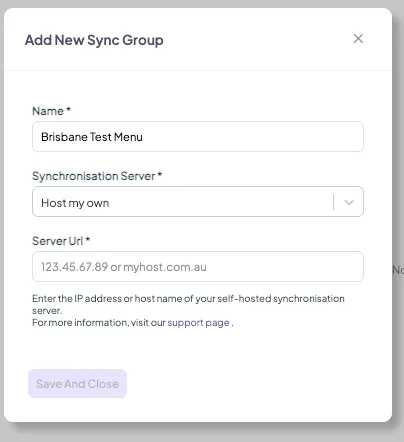Image resolution: width=404 pixels, height=442 pixels.
Task: Click the help text about self-hosted synchronisation server
Action: tap(188, 304)
